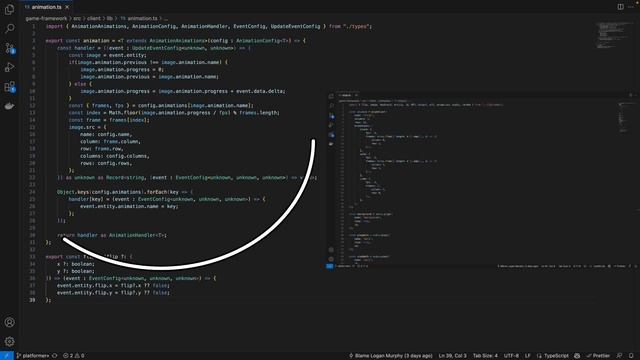This screenshot has width=640, height=360.
Task: Click 'name: config.name,' line
Action: 106,134
